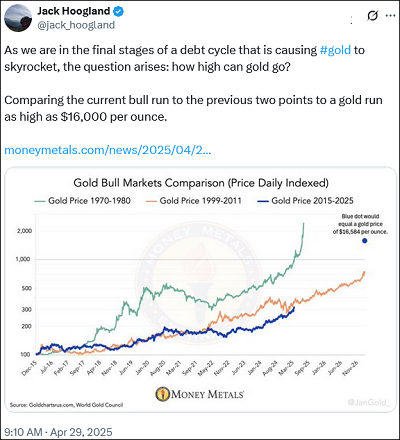
Task: Click the Gold Price 1970-1980 legend label
Action: (x=89, y=201)
